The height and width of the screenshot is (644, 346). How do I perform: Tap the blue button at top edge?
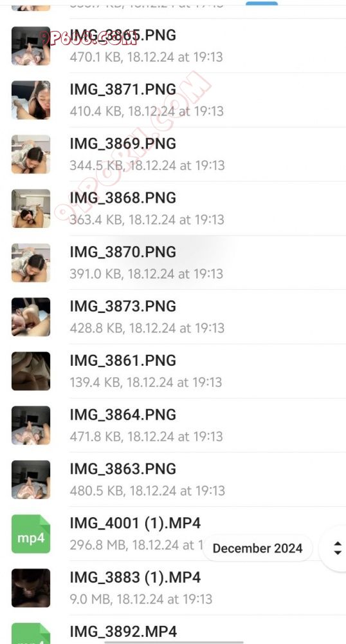[262, 3]
